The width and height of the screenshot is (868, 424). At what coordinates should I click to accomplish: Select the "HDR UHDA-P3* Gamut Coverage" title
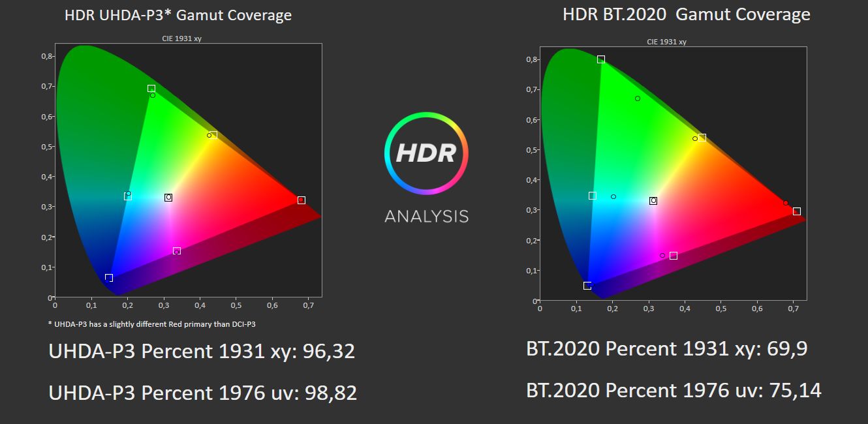178,15
